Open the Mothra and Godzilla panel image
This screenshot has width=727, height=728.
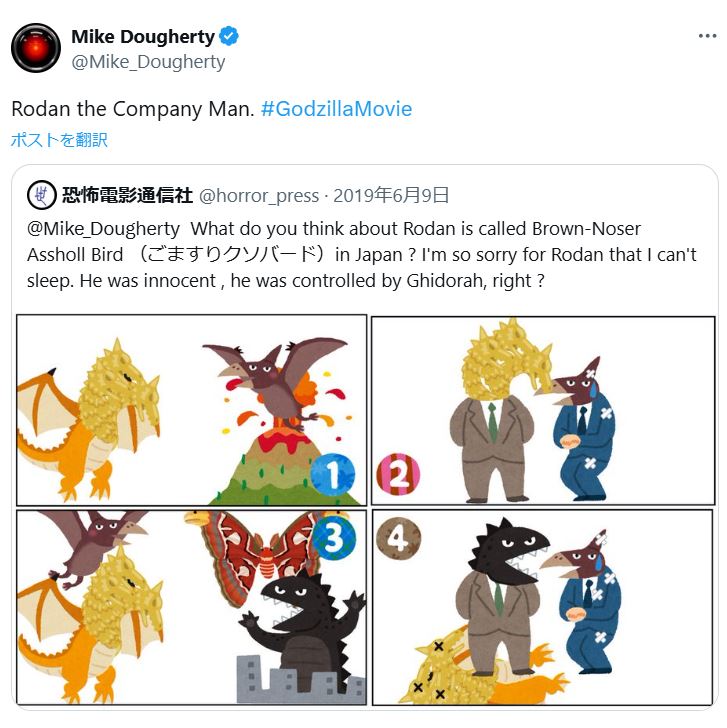[x=192, y=608]
